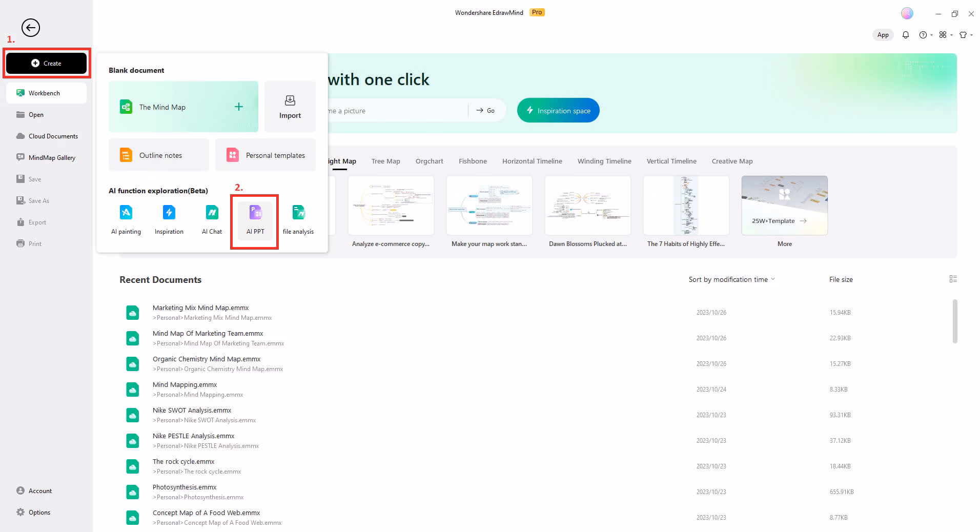The height and width of the screenshot is (532, 980).
Task: Click Export in sidebar
Action: pyautogui.click(x=46, y=222)
